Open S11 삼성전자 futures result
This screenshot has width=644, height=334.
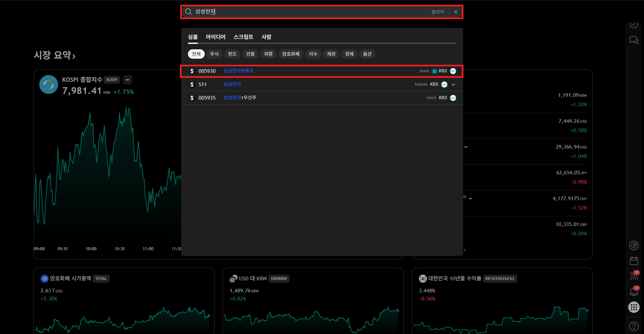pyautogui.click(x=322, y=85)
